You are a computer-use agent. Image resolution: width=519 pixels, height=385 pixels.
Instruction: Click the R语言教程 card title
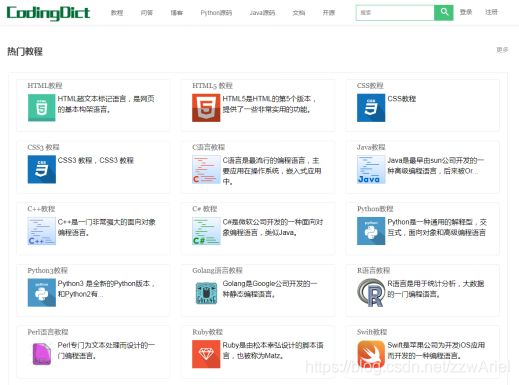point(373,270)
